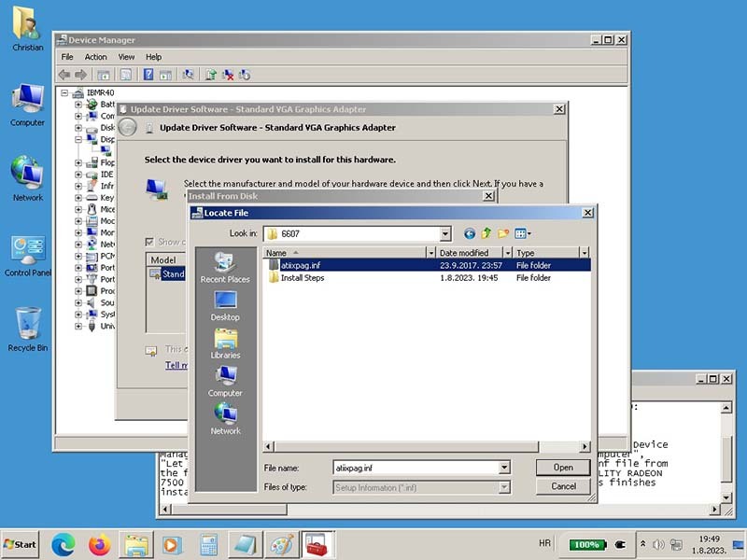Open the View menu in Device Manager
This screenshot has height=560, width=747.
(126, 57)
